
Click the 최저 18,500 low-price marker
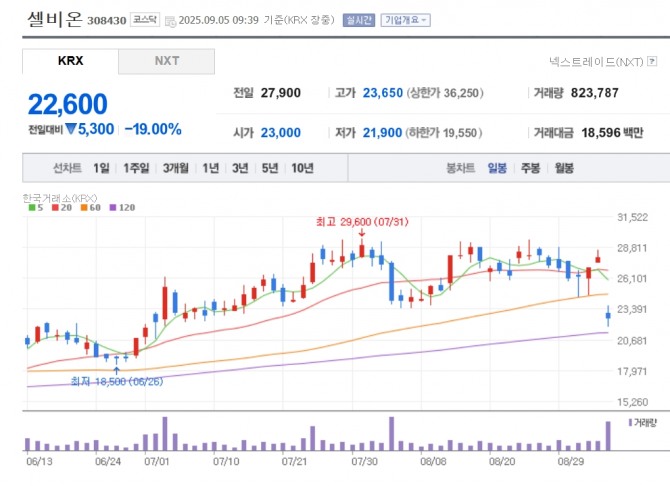coord(111,381)
